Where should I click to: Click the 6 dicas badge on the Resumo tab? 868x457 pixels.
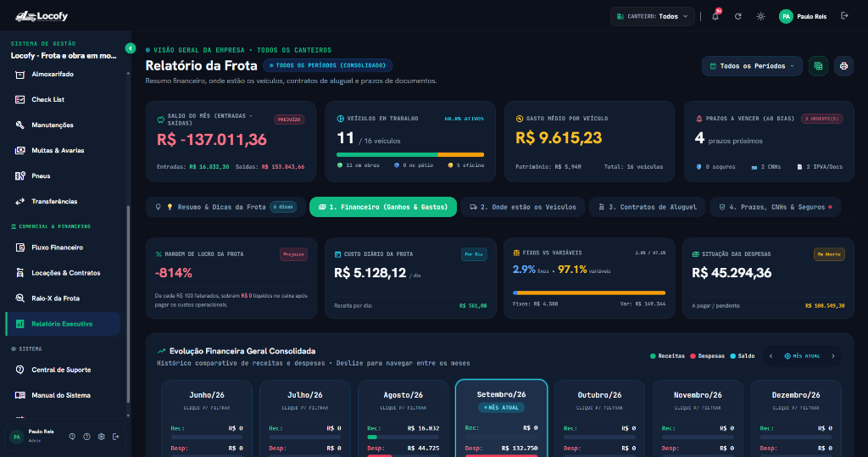(x=283, y=207)
